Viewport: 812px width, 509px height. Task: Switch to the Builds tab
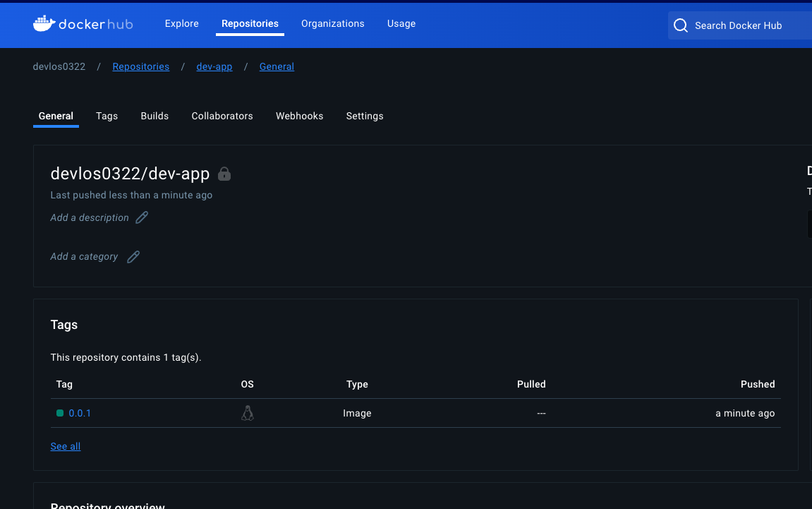click(154, 116)
